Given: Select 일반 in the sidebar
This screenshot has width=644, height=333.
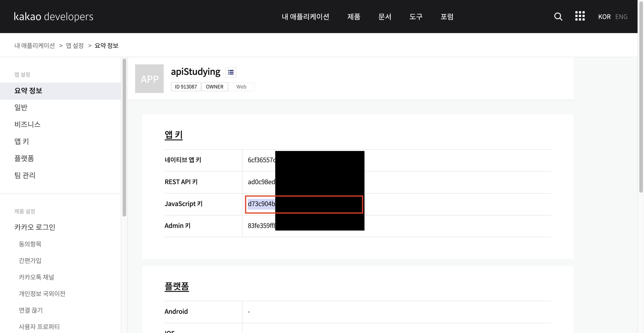Looking at the screenshot, I should point(21,107).
